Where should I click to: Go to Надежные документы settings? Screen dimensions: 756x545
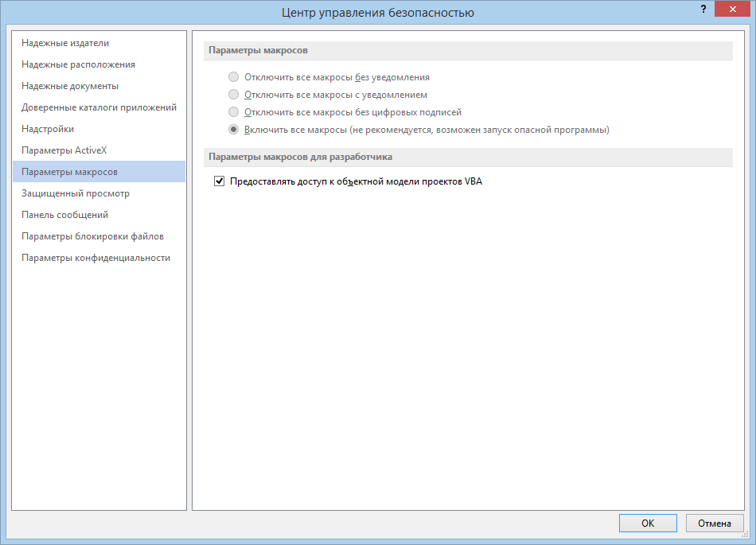70,86
